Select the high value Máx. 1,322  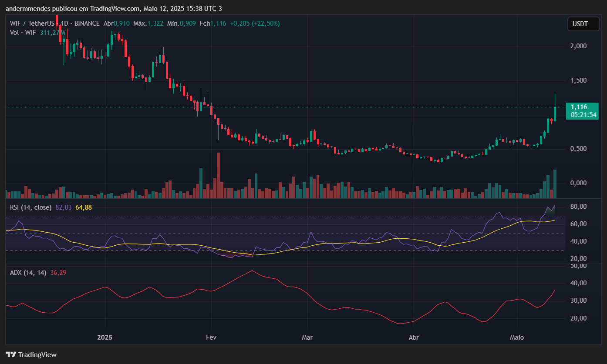click(x=148, y=23)
